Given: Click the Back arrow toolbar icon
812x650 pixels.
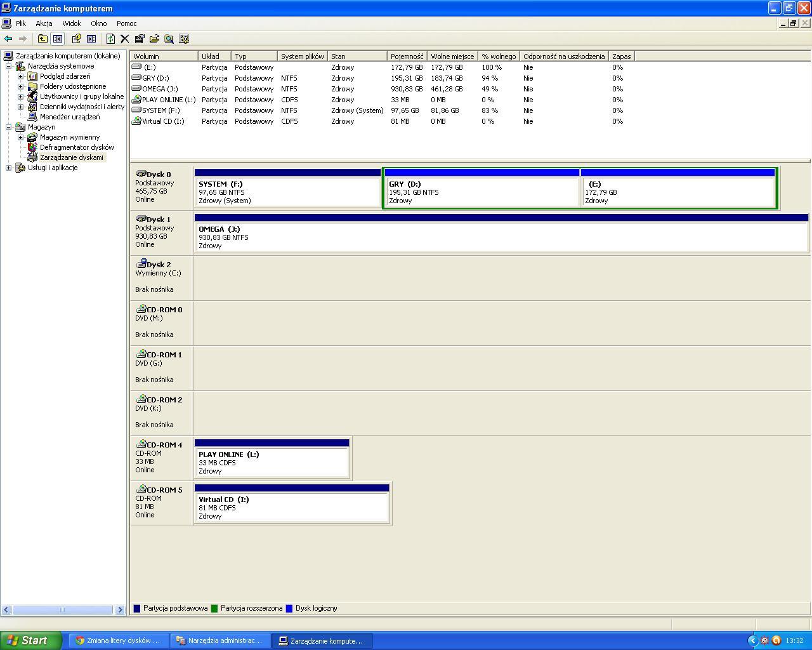Looking at the screenshot, I should (x=8, y=39).
